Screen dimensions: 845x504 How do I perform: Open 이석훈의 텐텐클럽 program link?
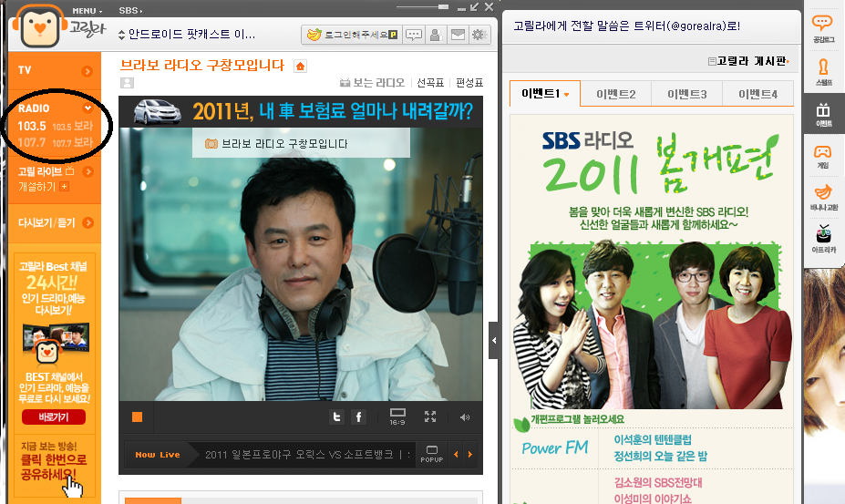pyautogui.click(x=653, y=440)
